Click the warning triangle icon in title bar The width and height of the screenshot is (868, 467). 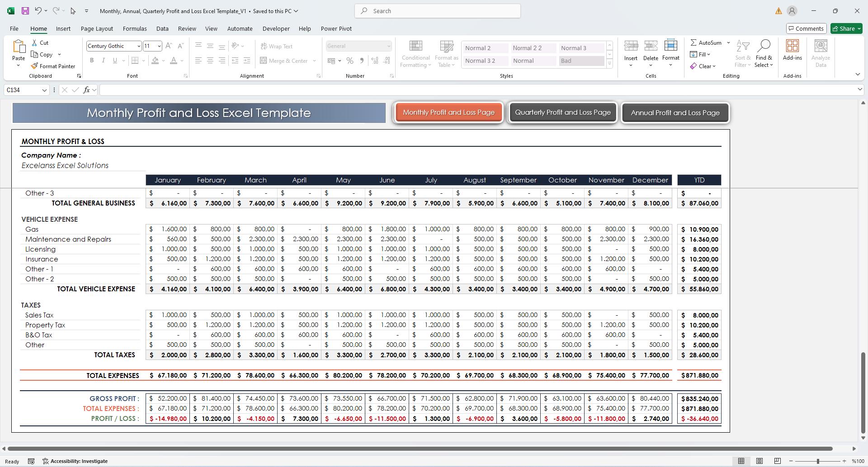(x=778, y=11)
